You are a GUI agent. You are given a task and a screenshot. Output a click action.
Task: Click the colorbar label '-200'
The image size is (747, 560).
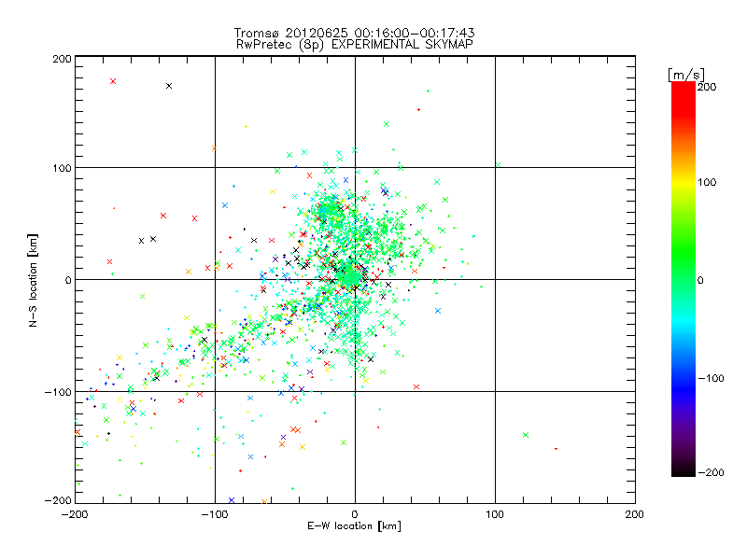pos(711,472)
